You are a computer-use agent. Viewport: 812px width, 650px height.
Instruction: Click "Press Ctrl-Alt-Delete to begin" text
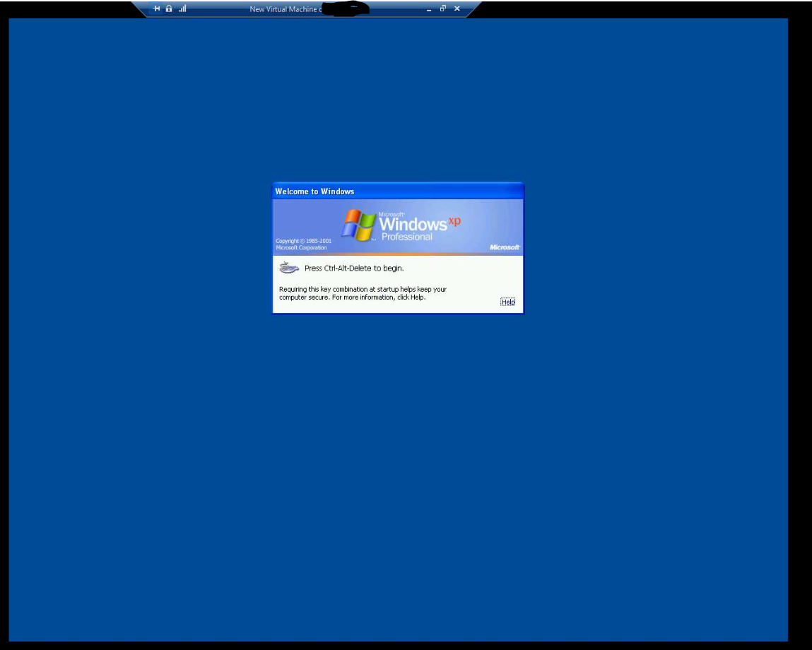click(354, 268)
